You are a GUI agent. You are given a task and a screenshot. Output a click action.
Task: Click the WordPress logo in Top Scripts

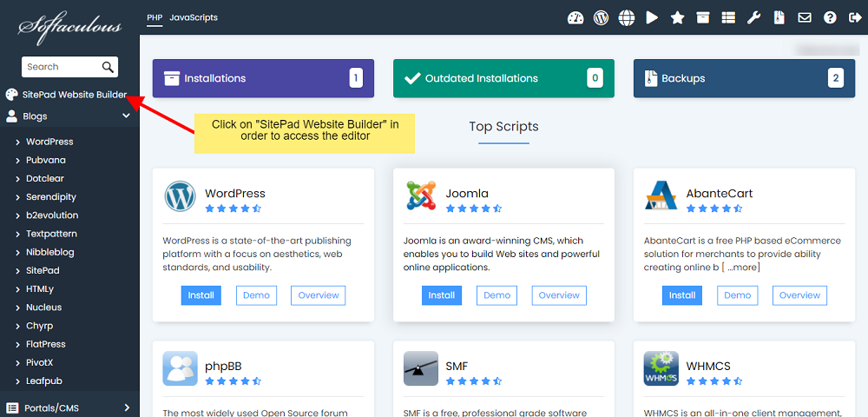pos(180,196)
